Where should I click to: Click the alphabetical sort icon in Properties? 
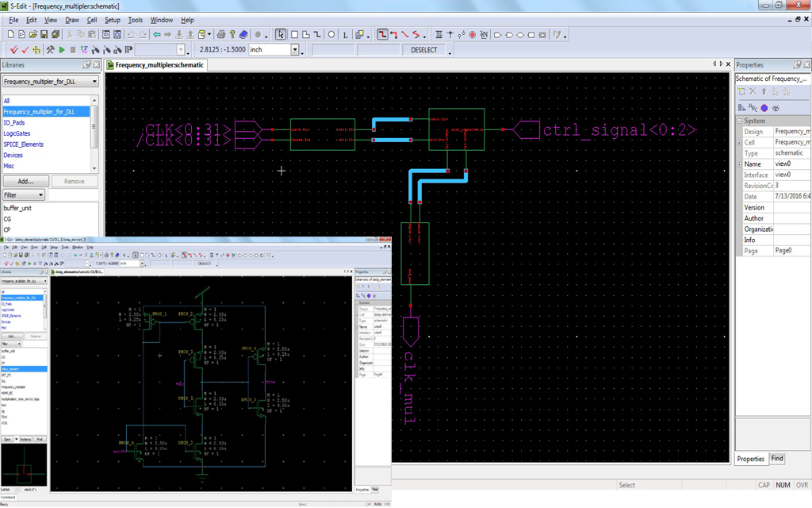(753, 108)
